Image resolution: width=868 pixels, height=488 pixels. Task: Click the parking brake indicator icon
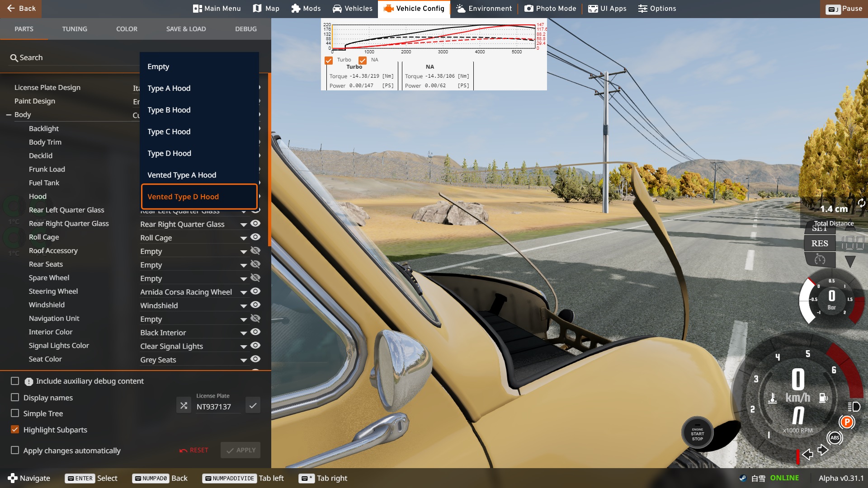tap(846, 422)
